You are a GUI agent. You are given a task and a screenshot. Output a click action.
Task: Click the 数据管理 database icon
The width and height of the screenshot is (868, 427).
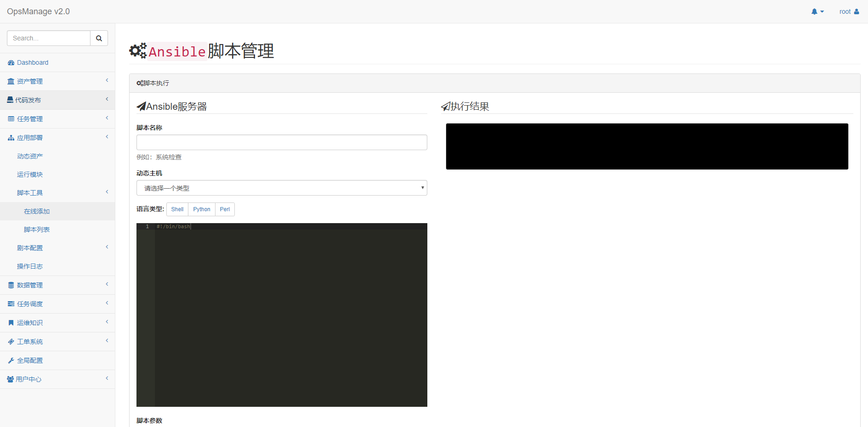(11, 285)
